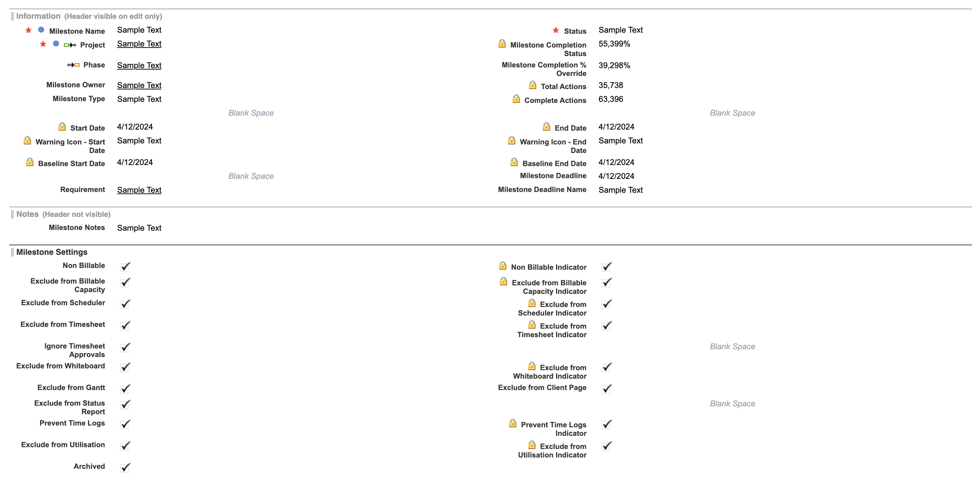The width and height of the screenshot is (980, 477).
Task: Click the lock icon by Non Billable Indicator
Action: 502,265
